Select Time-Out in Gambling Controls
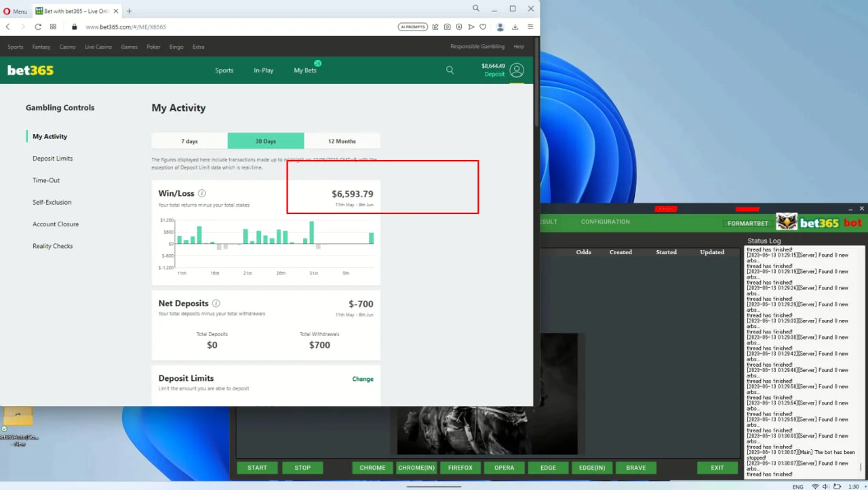The height and width of the screenshot is (490, 868). (x=46, y=180)
